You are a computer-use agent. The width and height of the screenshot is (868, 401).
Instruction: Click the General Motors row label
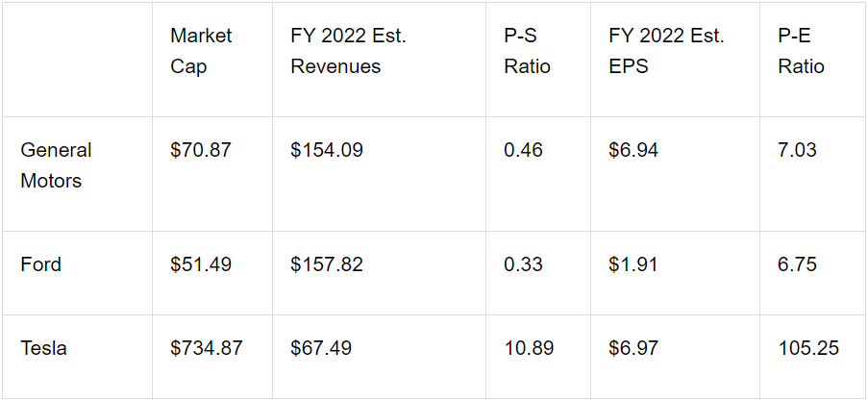(56, 165)
